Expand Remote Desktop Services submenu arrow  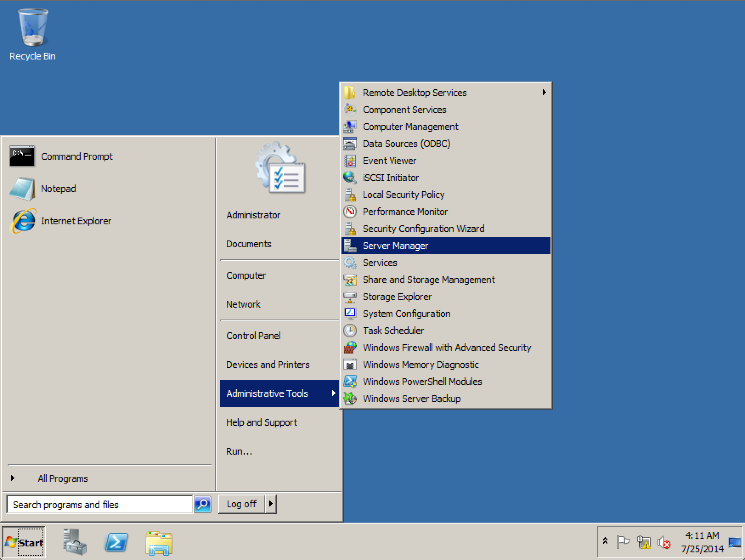point(544,92)
